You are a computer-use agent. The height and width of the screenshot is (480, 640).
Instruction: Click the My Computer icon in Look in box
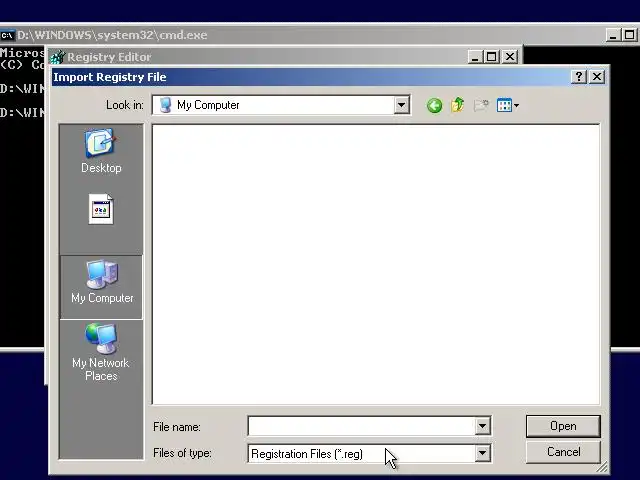pyautogui.click(x=165, y=105)
